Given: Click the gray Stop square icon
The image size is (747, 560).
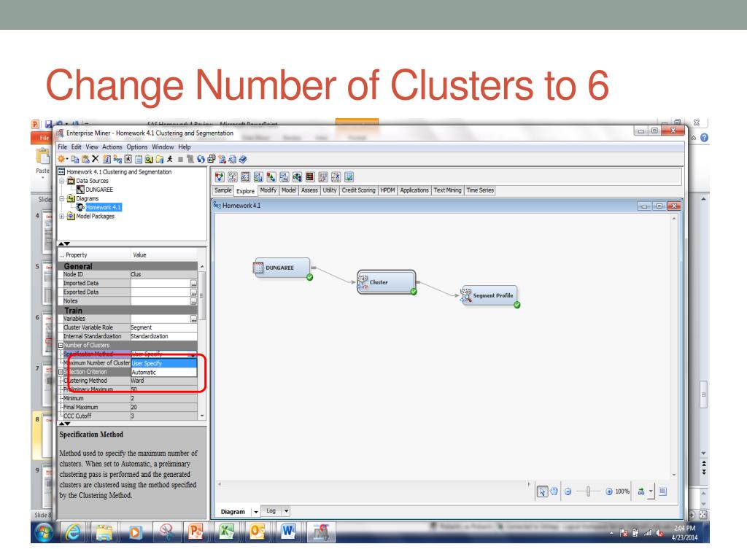Looking at the screenshot, I should pos(180,160).
